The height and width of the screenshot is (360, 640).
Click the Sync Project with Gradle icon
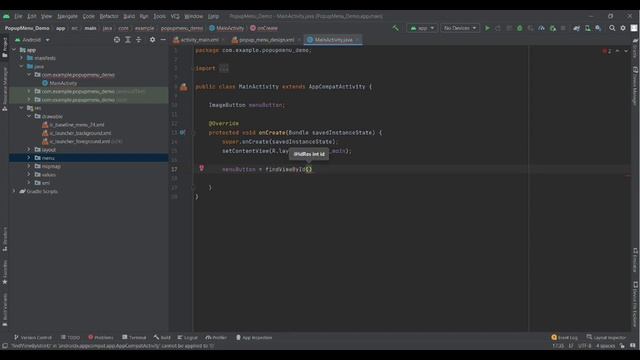pyautogui.click(x=576, y=28)
